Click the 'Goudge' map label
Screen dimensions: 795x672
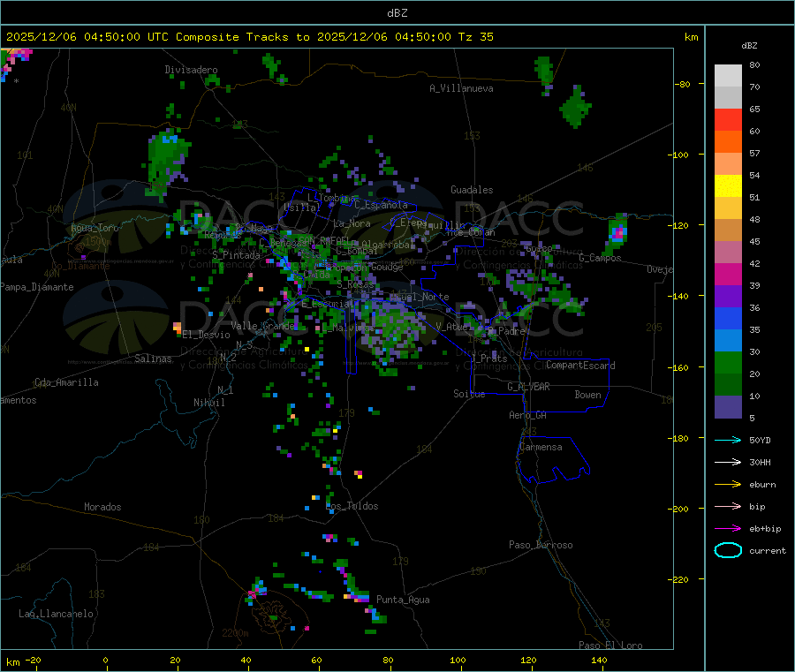click(387, 267)
